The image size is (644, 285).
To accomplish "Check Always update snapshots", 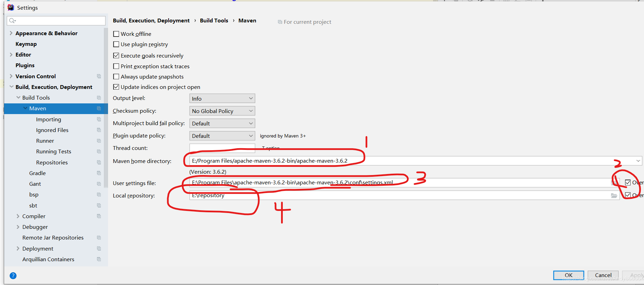I will pos(116,77).
